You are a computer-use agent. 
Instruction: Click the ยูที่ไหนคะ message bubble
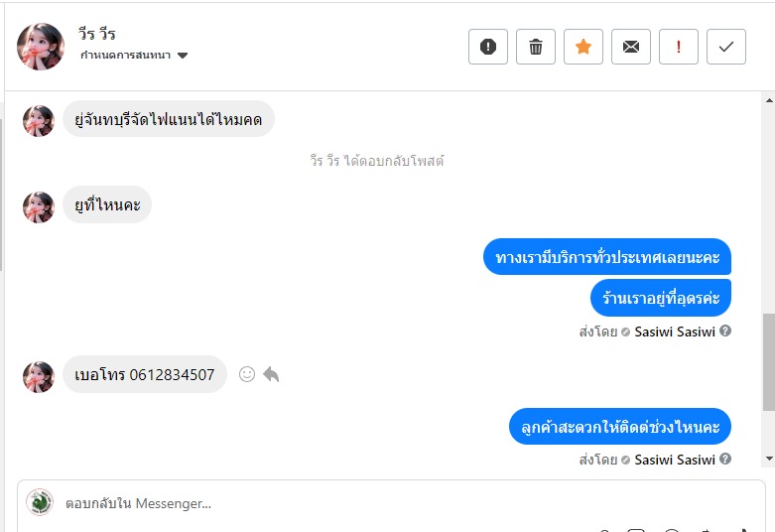(x=107, y=205)
